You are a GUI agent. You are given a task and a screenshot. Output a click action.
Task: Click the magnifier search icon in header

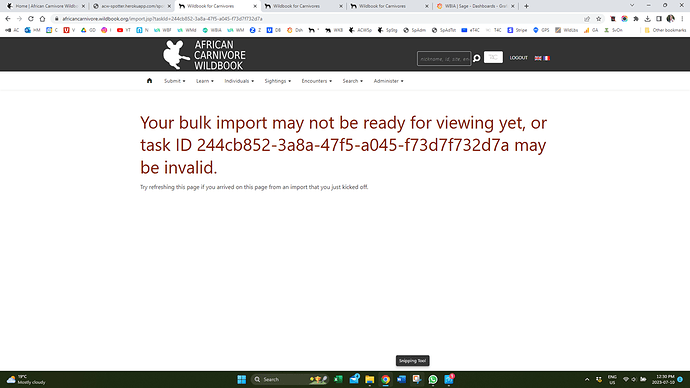pos(476,58)
